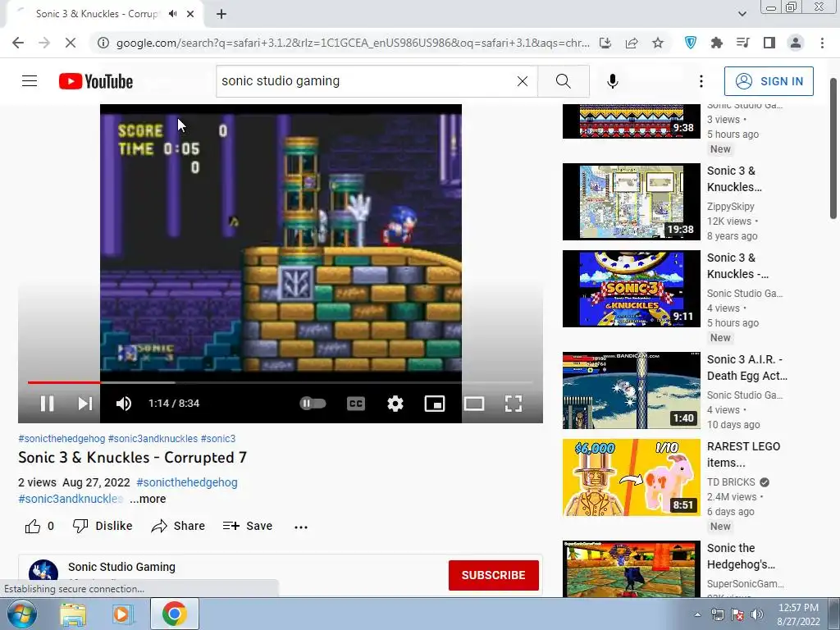Click the SIGN IN button
840x630 pixels.
(x=769, y=81)
